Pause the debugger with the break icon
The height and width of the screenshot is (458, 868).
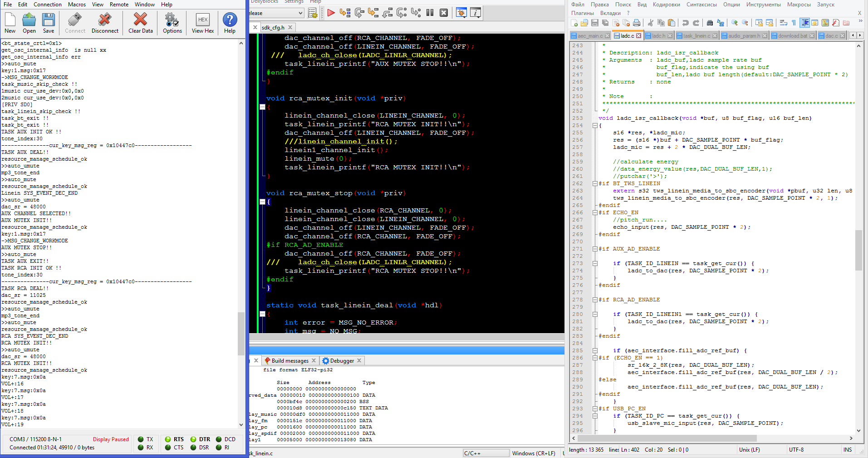click(x=430, y=13)
